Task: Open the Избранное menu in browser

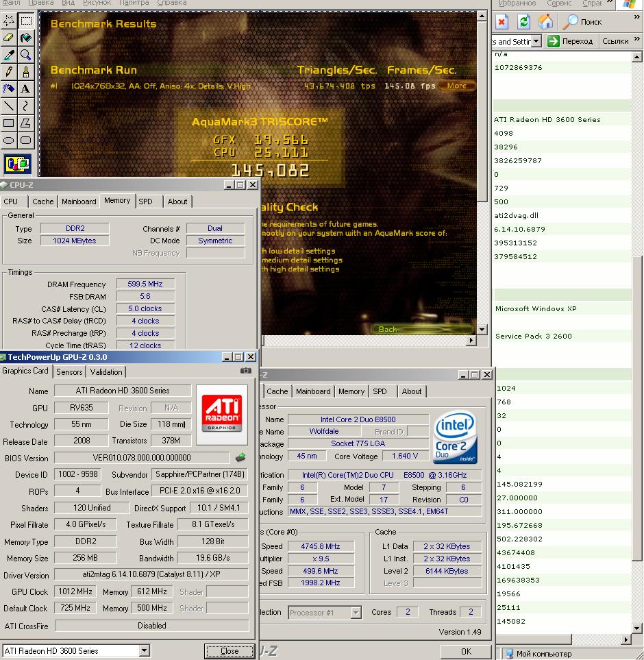Action: (x=517, y=3)
